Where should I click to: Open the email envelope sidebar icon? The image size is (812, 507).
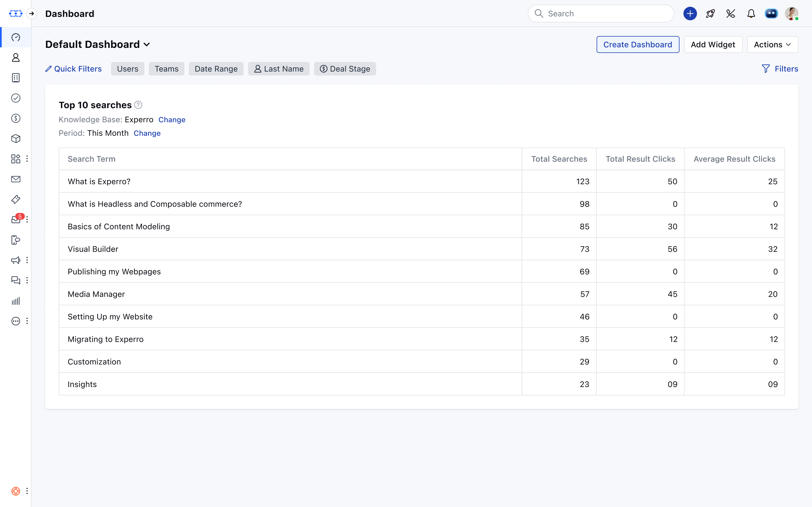tap(16, 179)
